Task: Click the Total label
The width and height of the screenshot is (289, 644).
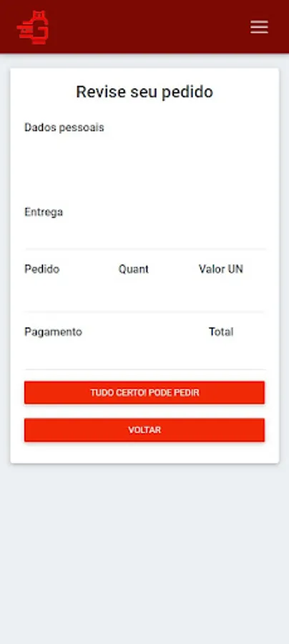Action: tap(221, 332)
